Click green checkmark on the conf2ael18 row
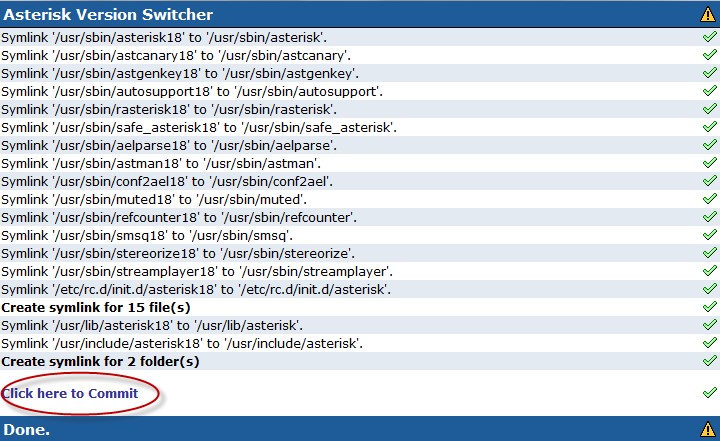720x441 pixels. point(710,181)
